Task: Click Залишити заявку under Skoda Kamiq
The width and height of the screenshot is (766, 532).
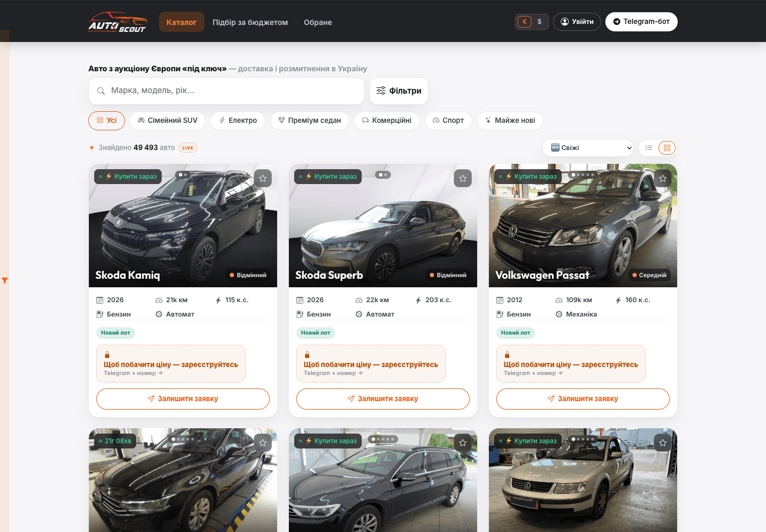Action: click(183, 399)
